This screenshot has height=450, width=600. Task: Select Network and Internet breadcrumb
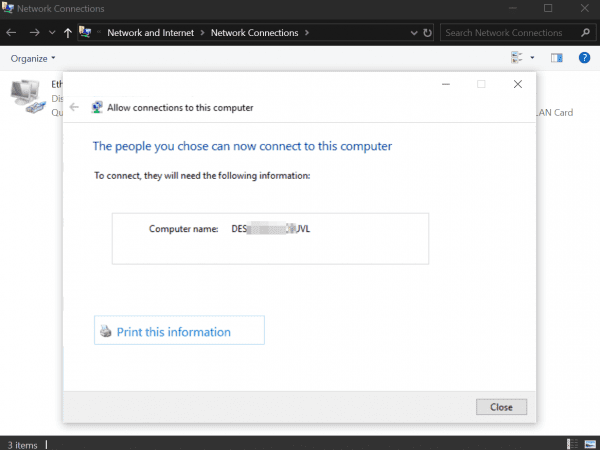(x=153, y=32)
